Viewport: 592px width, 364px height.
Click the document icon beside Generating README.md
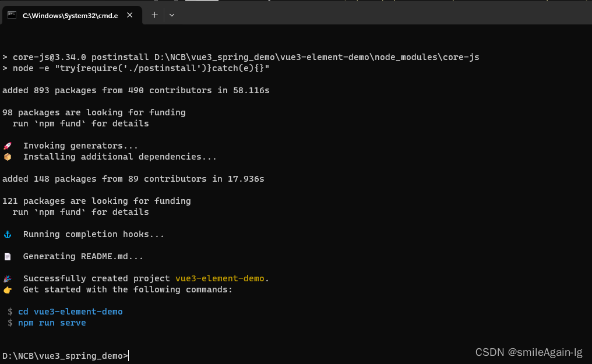[7, 256]
